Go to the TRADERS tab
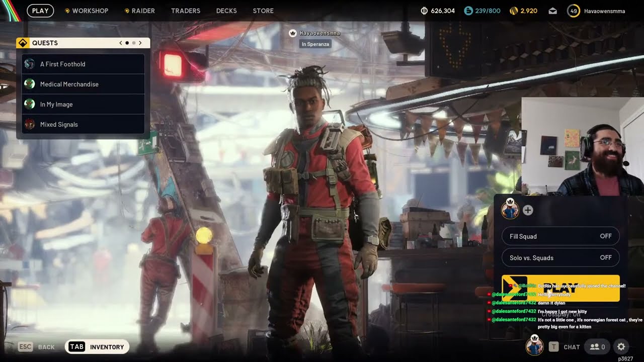The width and height of the screenshot is (644, 362). pos(186,11)
